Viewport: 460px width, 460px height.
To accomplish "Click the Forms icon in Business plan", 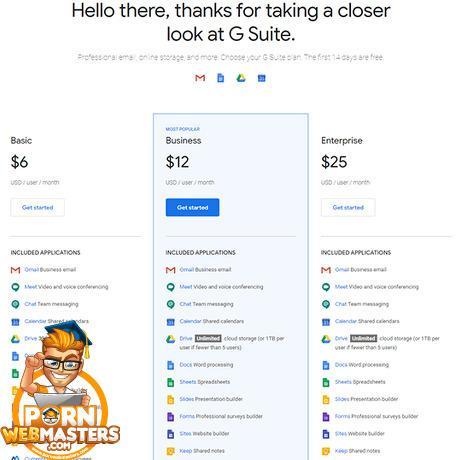I will point(171,417).
